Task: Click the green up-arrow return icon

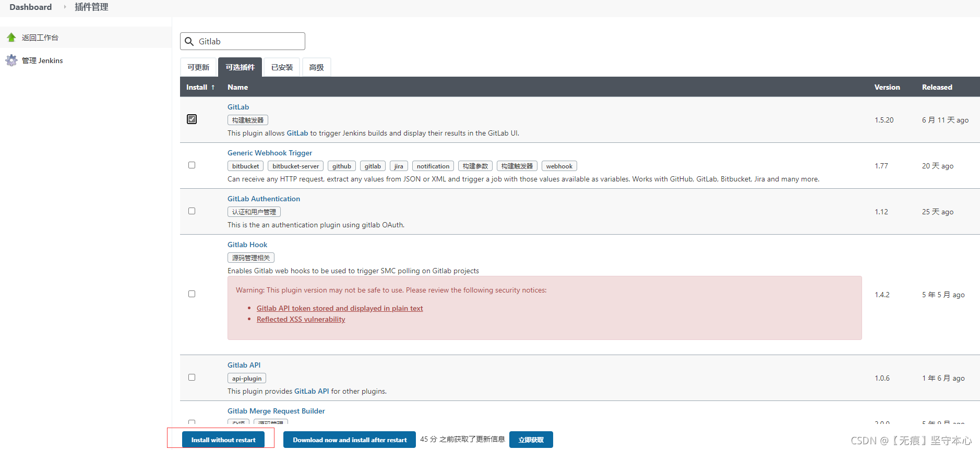Action: [x=11, y=38]
